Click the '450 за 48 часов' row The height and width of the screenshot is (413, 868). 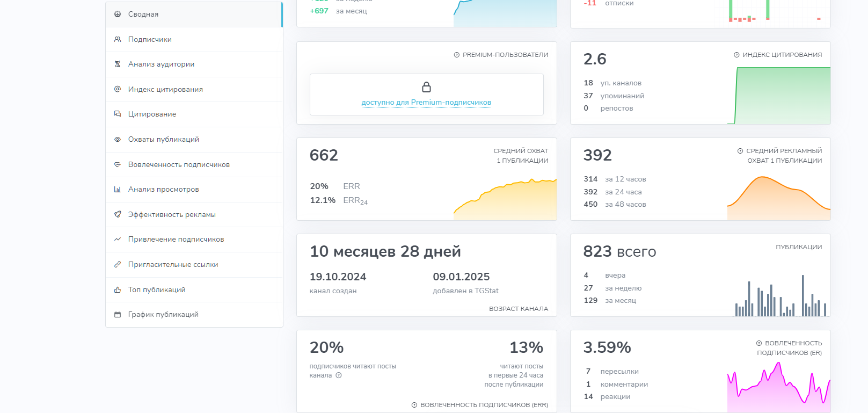pos(615,205)
